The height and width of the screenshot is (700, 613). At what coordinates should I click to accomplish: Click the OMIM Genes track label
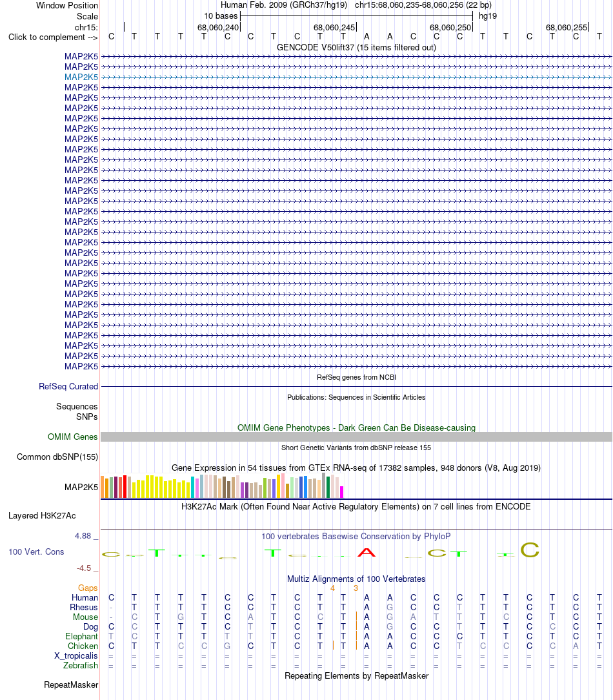[73, 437]
